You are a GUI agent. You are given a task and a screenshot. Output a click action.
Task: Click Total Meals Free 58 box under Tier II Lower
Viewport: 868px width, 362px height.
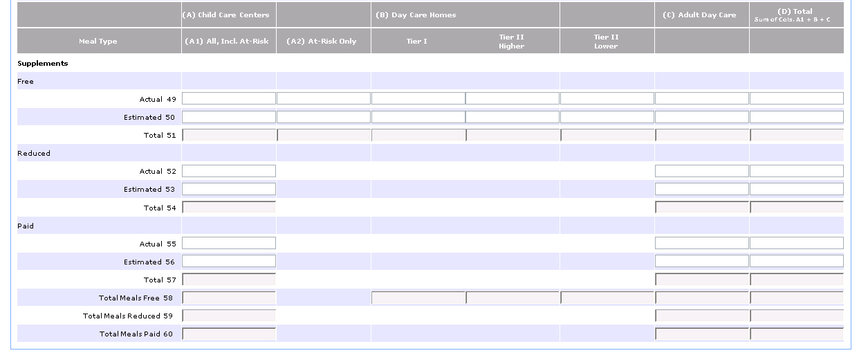tap(607, 298)
